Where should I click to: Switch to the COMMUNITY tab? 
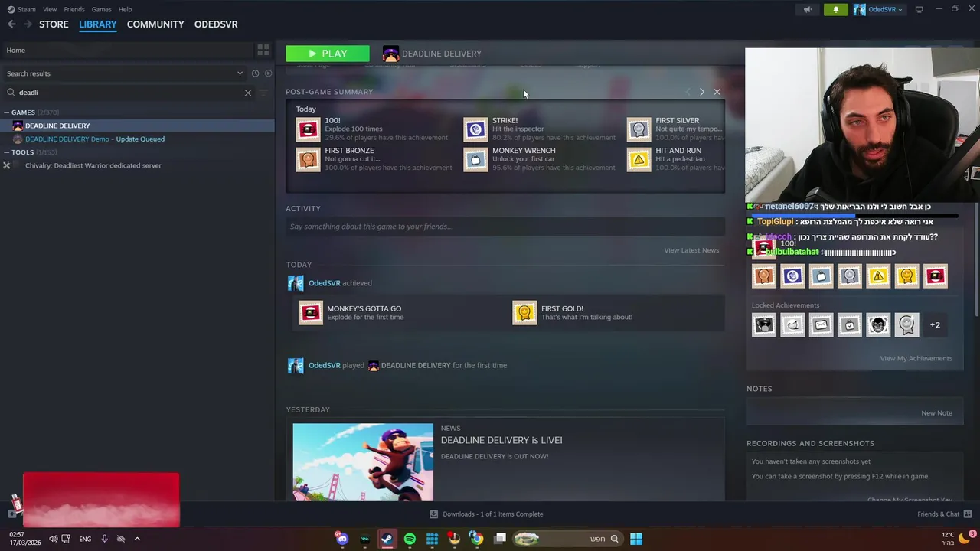[155, 24]
